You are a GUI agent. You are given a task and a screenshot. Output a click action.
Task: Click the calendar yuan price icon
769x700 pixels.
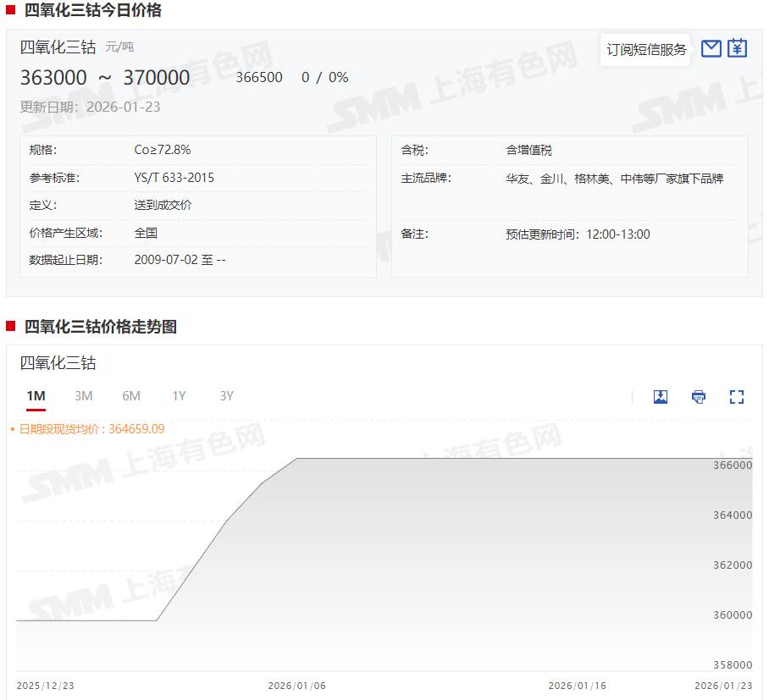coord(738,48)
